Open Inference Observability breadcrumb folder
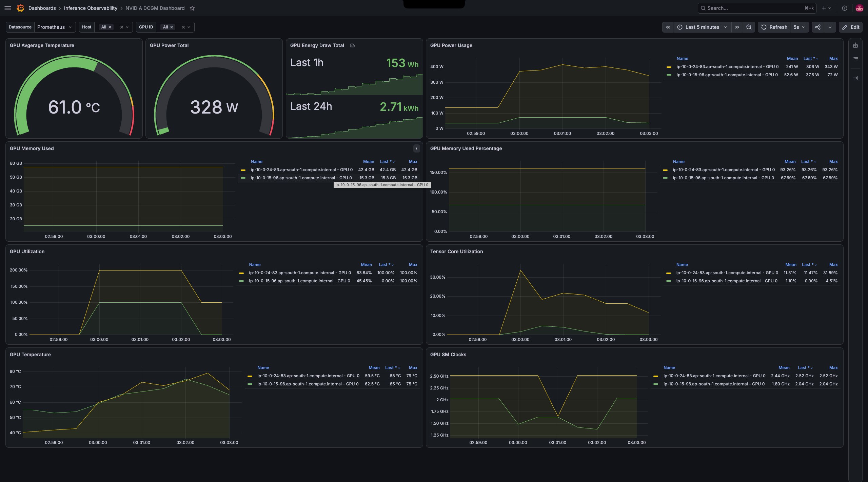Image resolution: width=868 pixels, height=482 pixels. 91,8
